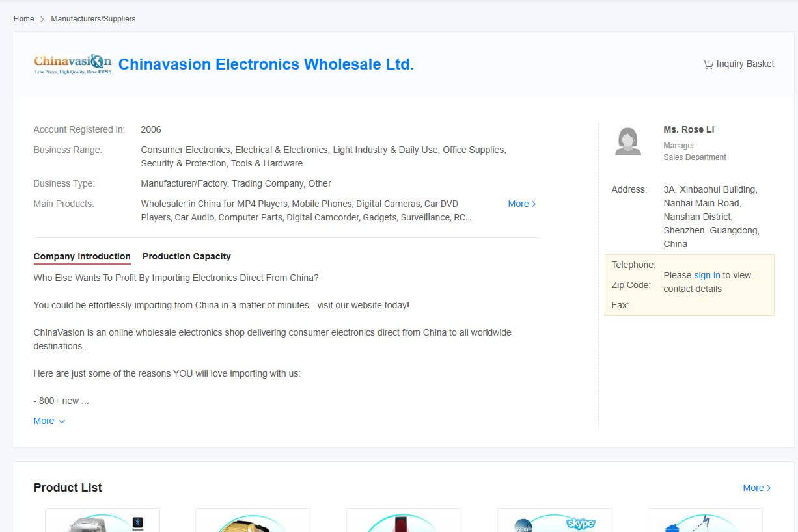Open the fifth product thumbnail with blue house
Image resolution: width=798 pixels, height=532 pixels.
point(705,522)
